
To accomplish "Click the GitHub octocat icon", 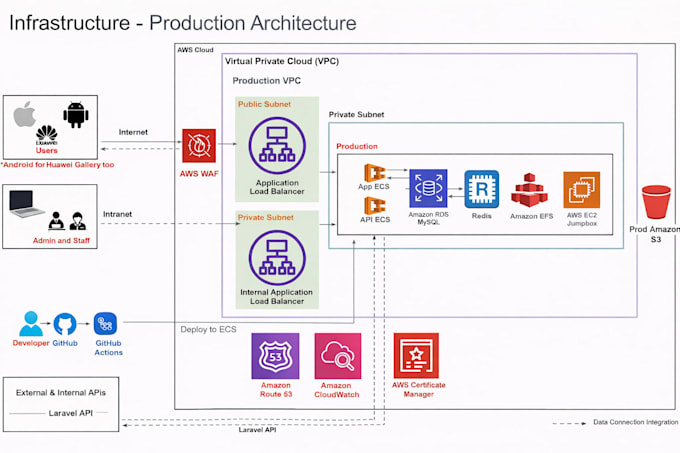I will [x=65, y=324].
